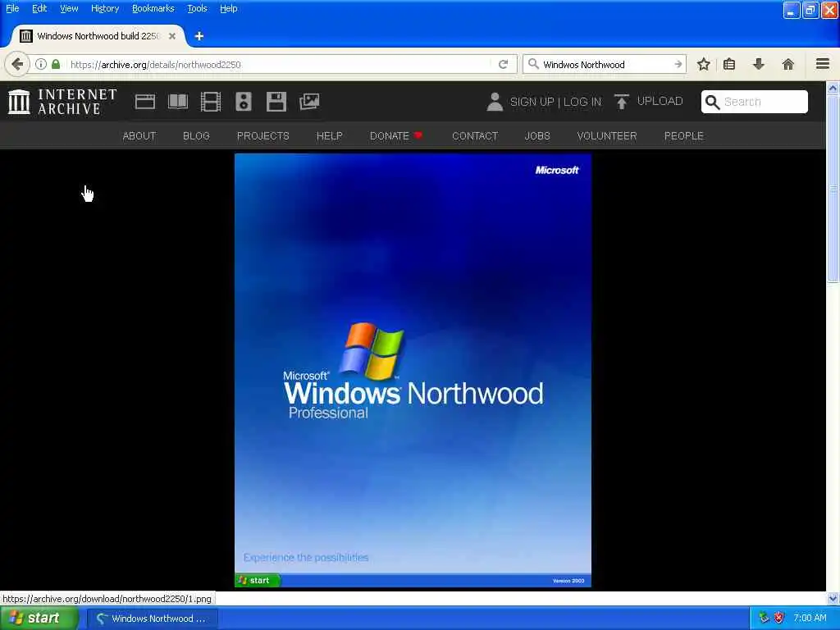Open the Texts book icon
Image resolution: width=840 pixels, height=630 pixels.
pyautogui.click(x=178, y=102)
